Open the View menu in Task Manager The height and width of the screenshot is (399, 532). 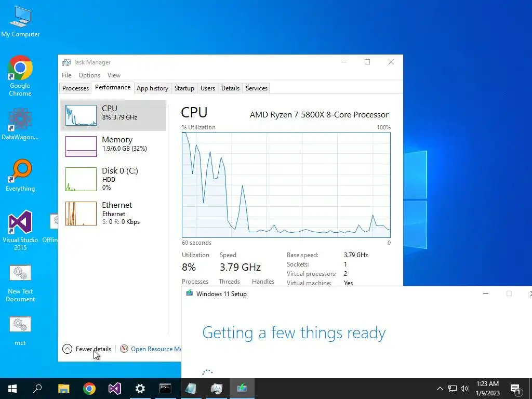click(114, 75)
